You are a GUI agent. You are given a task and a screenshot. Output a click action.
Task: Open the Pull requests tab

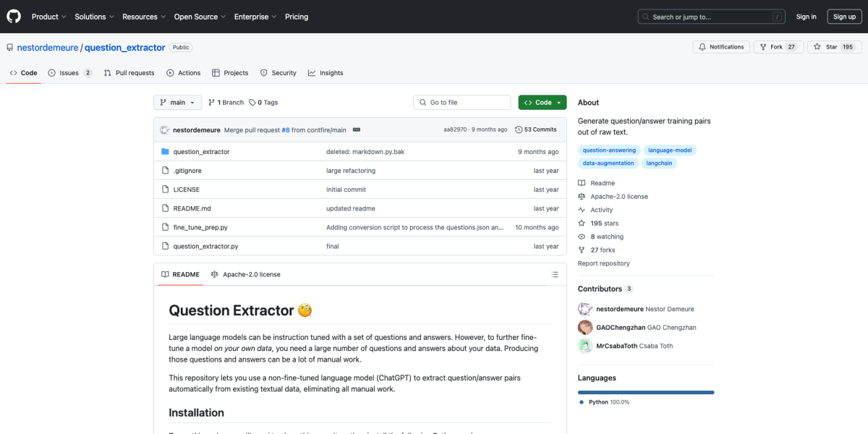(129, 73)
